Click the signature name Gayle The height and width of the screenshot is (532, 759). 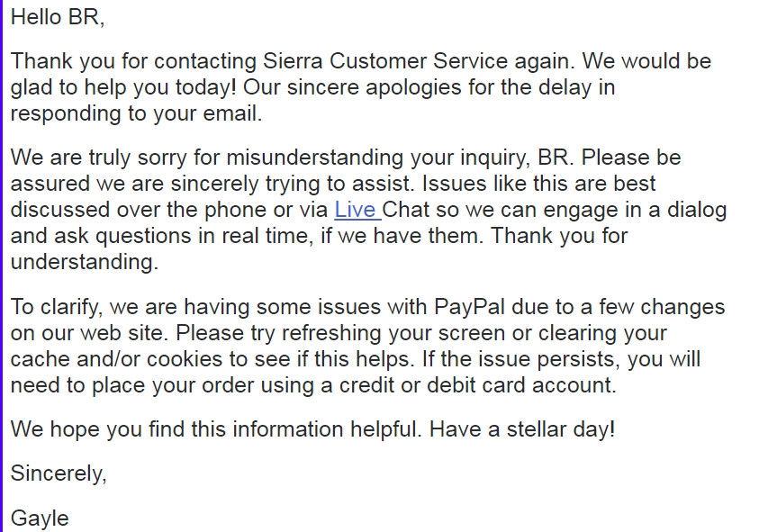coord(40,518)
